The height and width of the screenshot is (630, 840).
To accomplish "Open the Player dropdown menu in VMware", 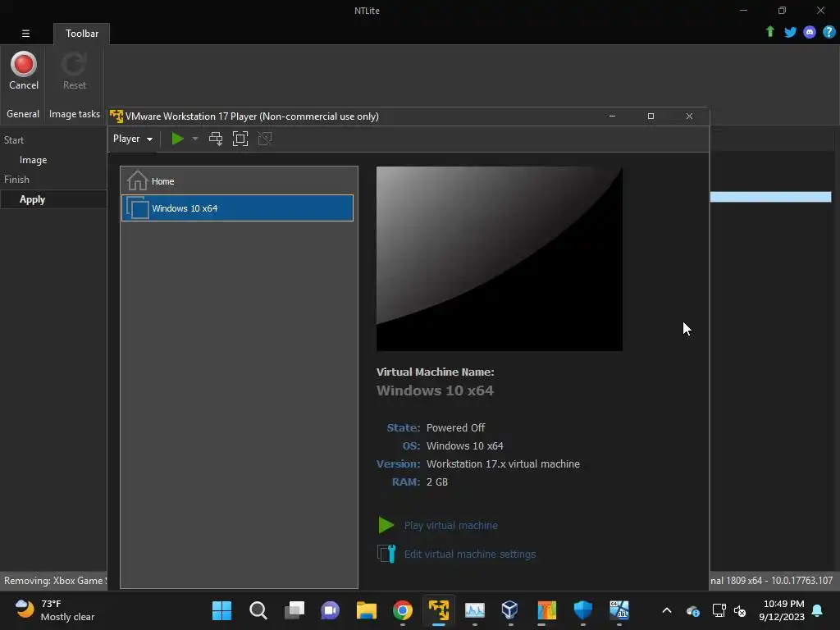I will coord(133,139).
